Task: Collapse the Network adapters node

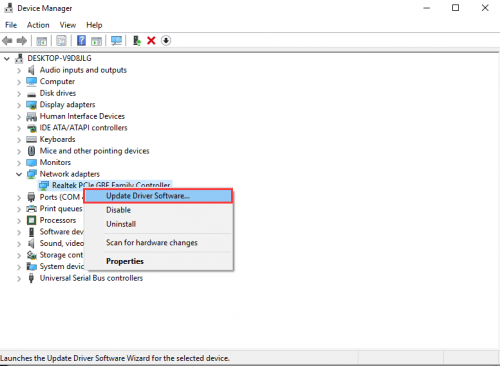Action: tap(19, 174)
